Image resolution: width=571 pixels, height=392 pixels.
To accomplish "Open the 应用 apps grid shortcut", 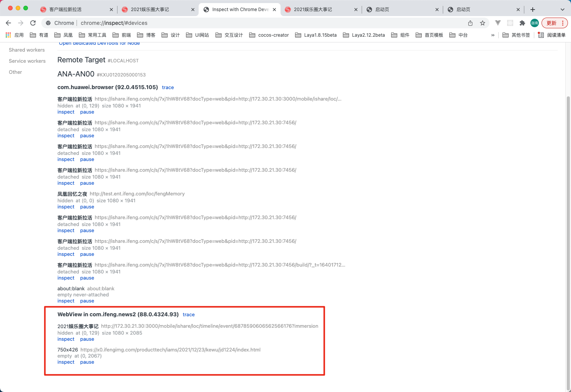I will [15, 35].
